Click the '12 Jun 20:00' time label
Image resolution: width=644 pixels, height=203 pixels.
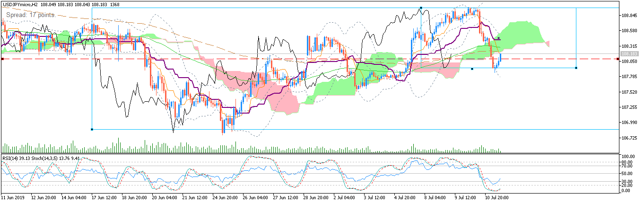[x=43, y=197]
